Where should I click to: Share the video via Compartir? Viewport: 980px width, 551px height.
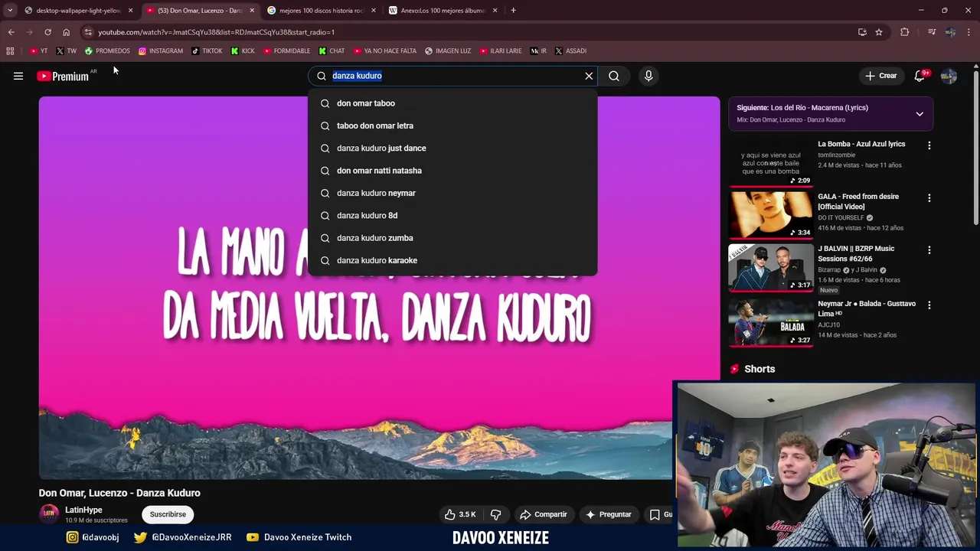point(543,514)
